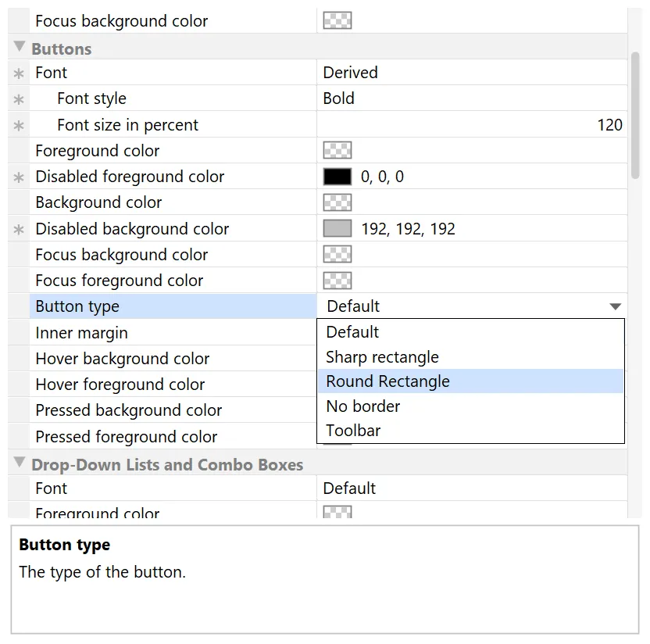Image resolution: width=650 pixels, height=644 pixels.
Task: Choose Default from the open dropdown list
Action: coord(352,331)
